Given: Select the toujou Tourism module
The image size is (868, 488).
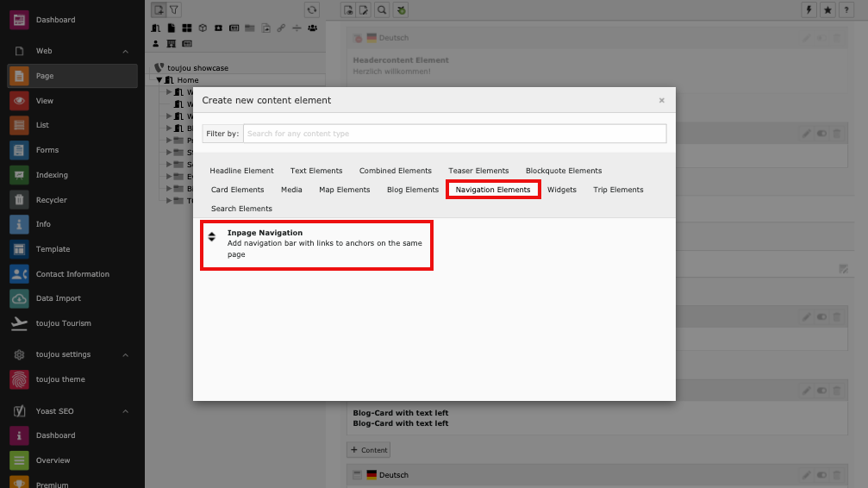Looking at the screenshot, I should pyautogui.click(x=63, y=323).
